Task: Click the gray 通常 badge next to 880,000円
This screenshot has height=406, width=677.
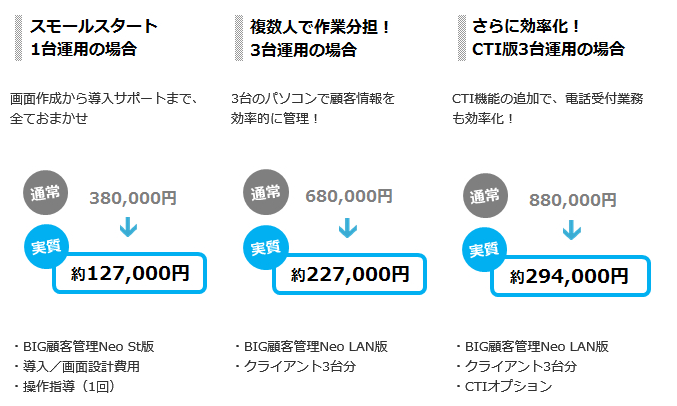Action: tap(485, 196)
